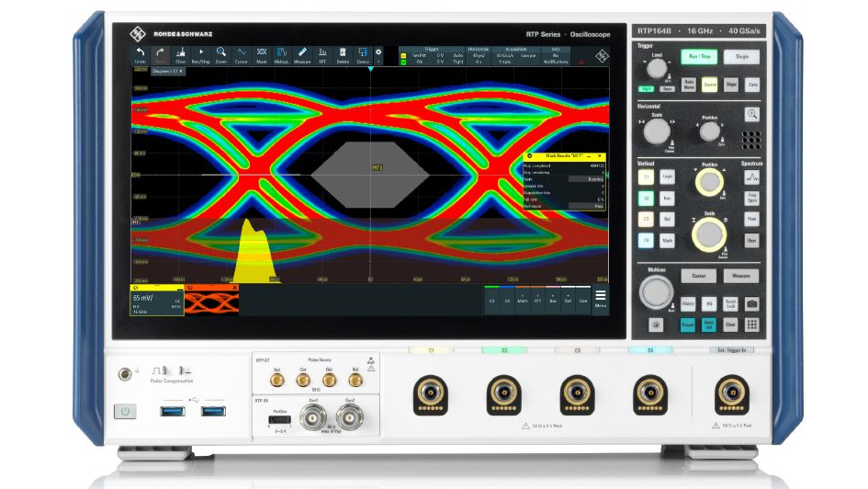Push the Auto Norm trigger key
The image size is (868, 489).
tap(689, 85)
